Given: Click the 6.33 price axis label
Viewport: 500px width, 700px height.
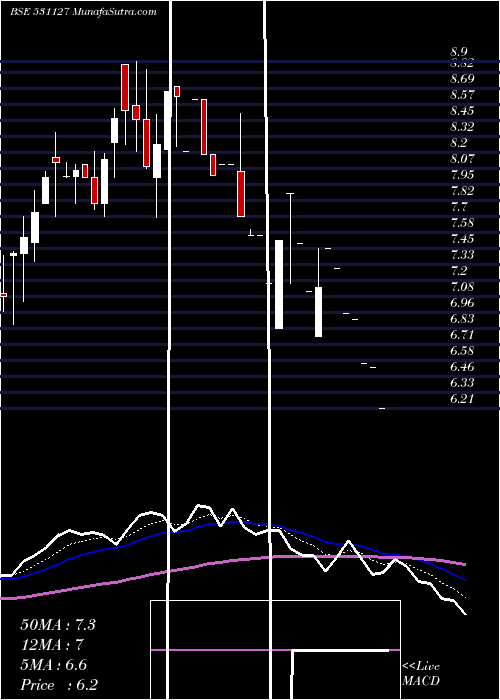Looking at the screenshot, I should point(462,383).
